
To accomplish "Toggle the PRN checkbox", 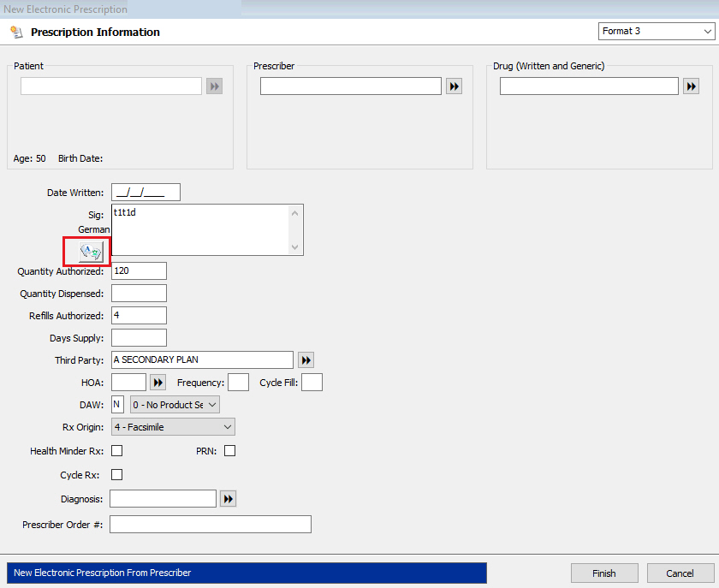I will coord(229,451).
